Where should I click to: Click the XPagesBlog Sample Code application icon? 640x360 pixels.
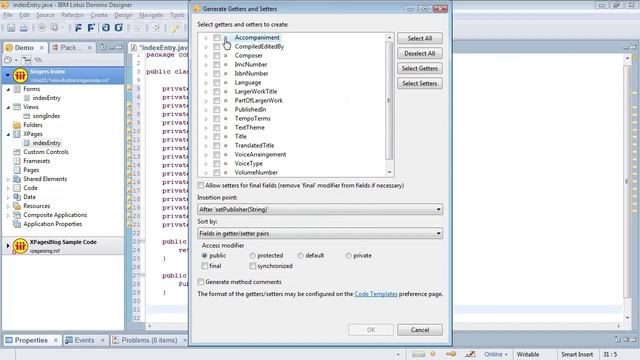[20, 246]
